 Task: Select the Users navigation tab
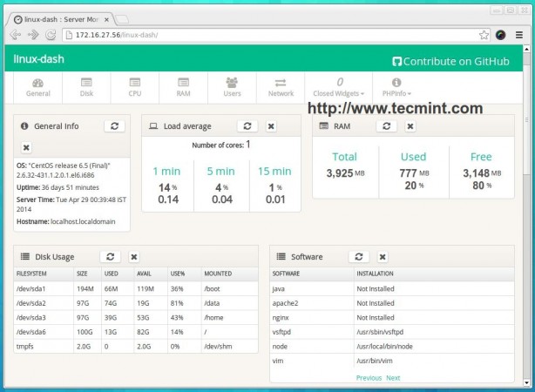[232, 87]
